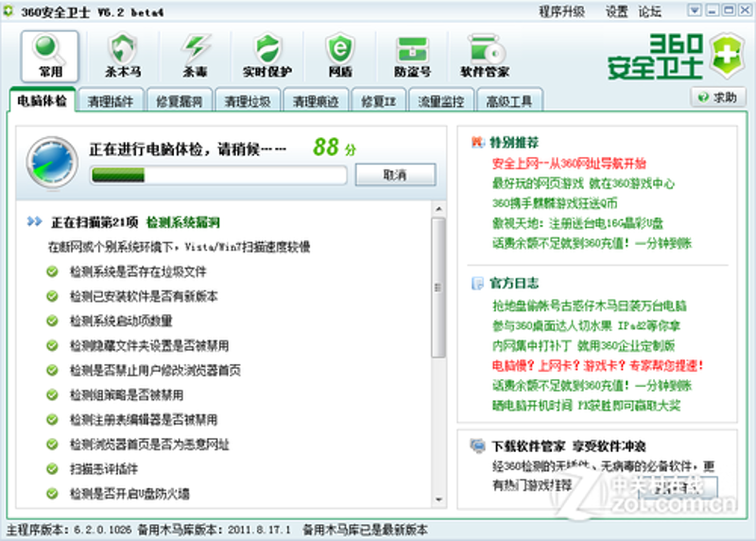Viewport: 756px width, 541px height.
Task: Click green check icon for 检测隐藏文件夹设置是否被禁用
Action: [x=52, y=345]
